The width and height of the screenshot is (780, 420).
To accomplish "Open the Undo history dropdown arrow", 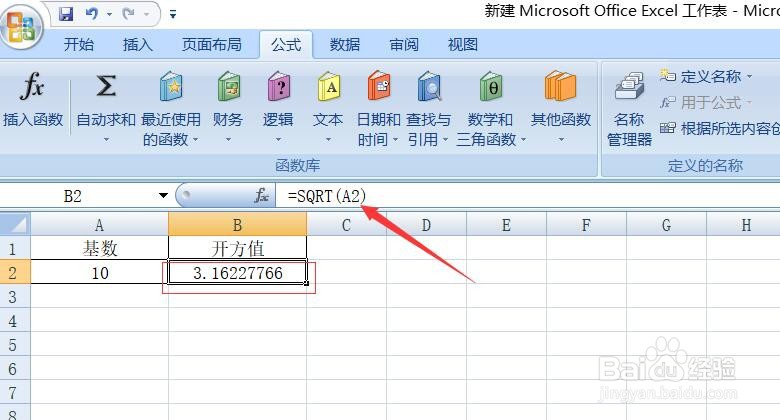I will pos(109,14).
